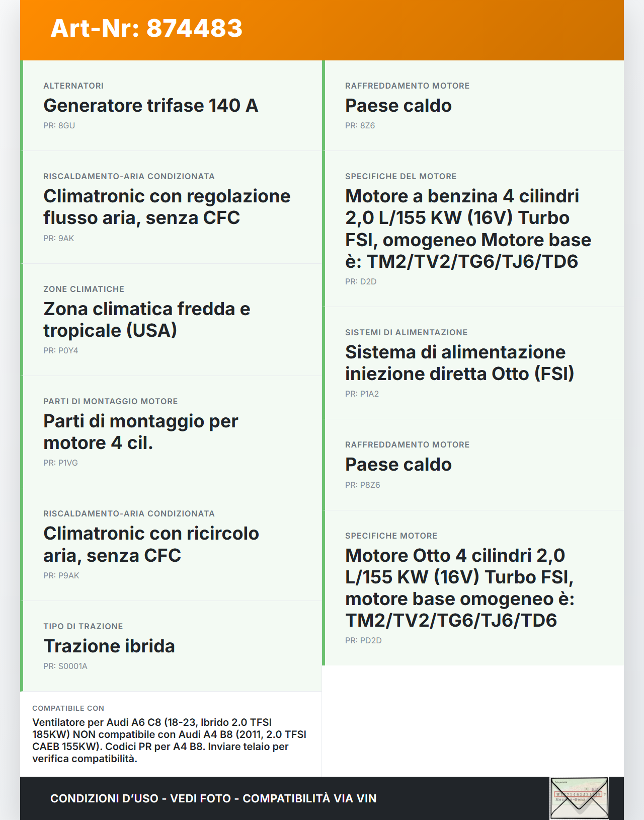Viewport: 644px width, 820px height.
Task: Click the envelope VIN icon in footer
Action: pos(579,798)
